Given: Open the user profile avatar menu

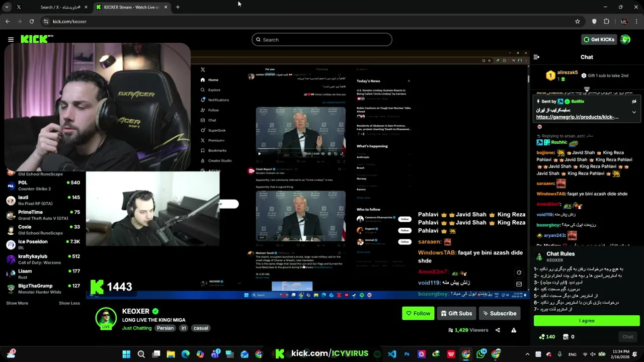Looking at the screenshot, I should click(625, 39).
